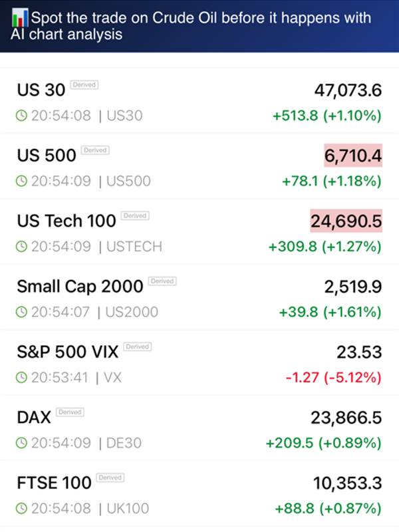This screenshot has width=399, height=532.
Task: Click the clock icon under US Tech 100
Action: 21,247
